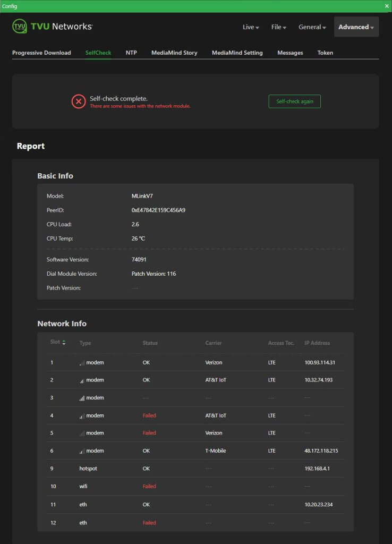
Task: Click Failed status of wifi row
Action: [149, 487]
